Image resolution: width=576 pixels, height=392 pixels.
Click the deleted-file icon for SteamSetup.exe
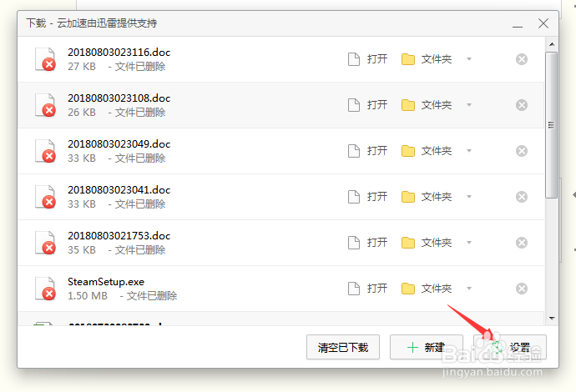tap(45, 289)
